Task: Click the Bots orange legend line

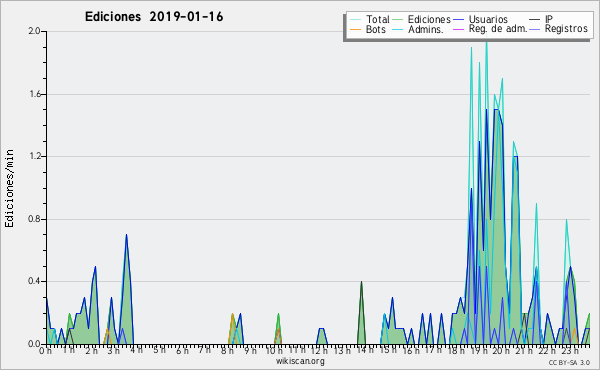Action: tap(355, 29)
